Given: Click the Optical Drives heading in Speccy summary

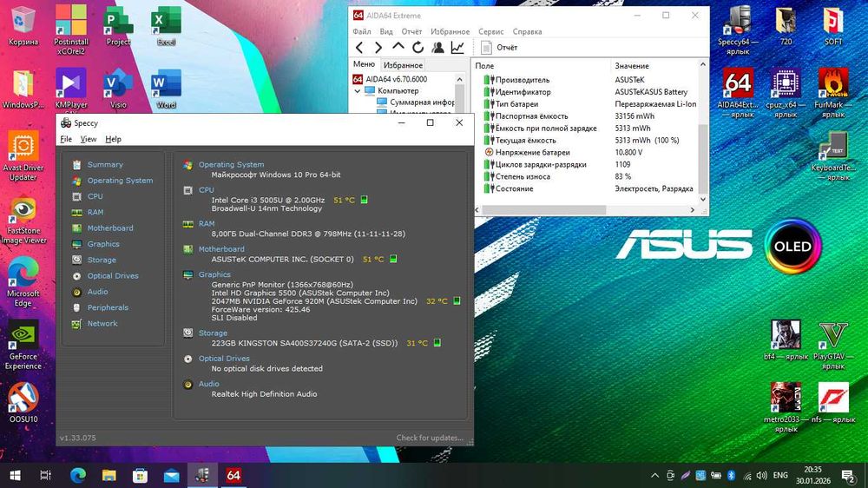Looking at the screenshot, I should click(224, 359).
